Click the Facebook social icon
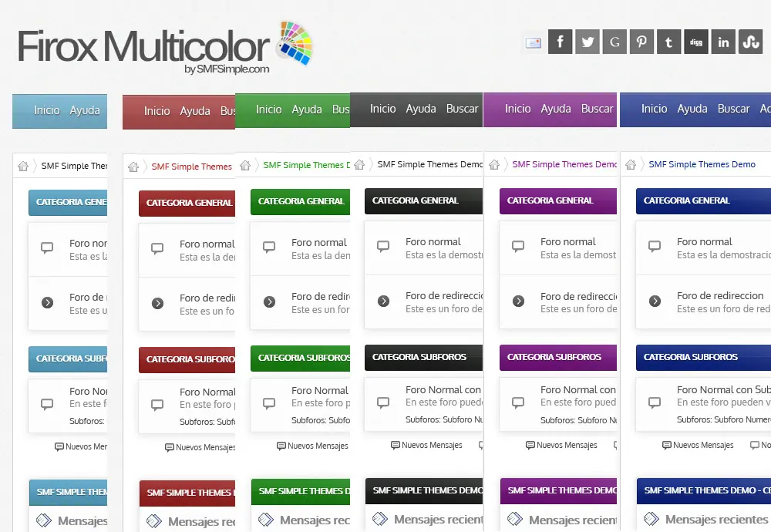 point(560,42)
